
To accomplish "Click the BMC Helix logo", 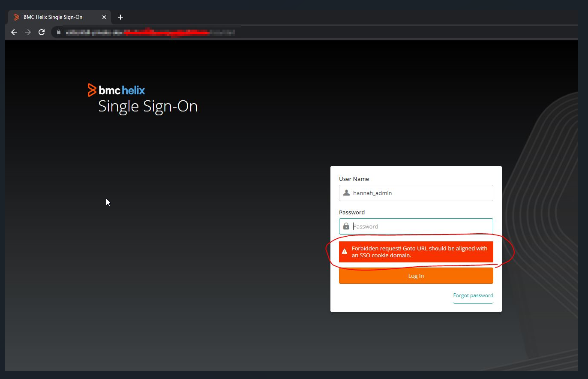I will coord(117,90).
